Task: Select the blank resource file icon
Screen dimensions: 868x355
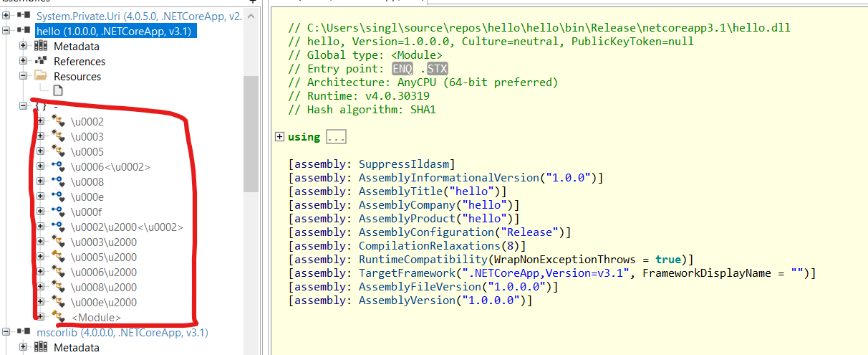Action: (58, 90)
